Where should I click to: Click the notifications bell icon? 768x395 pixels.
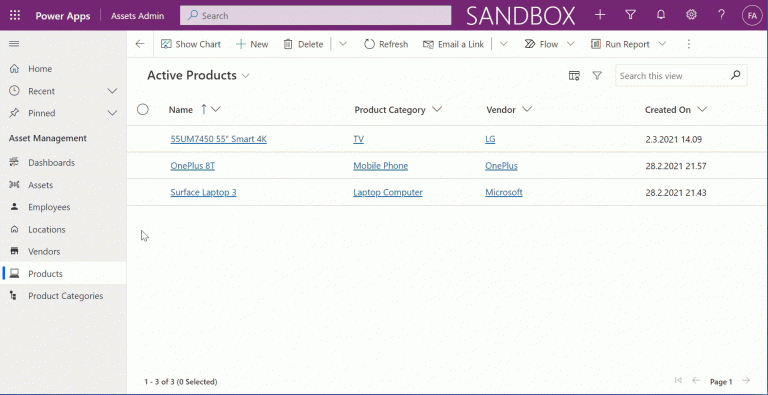[661, 15]
